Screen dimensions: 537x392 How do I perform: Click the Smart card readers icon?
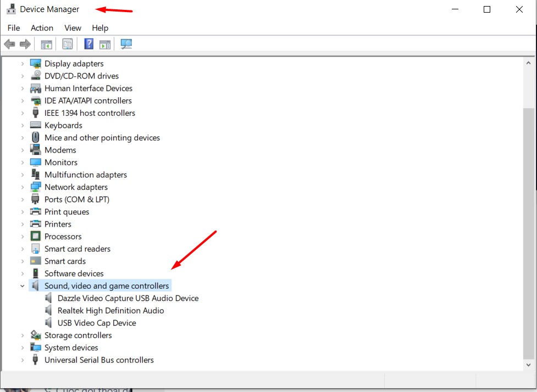tap(36, 249)
